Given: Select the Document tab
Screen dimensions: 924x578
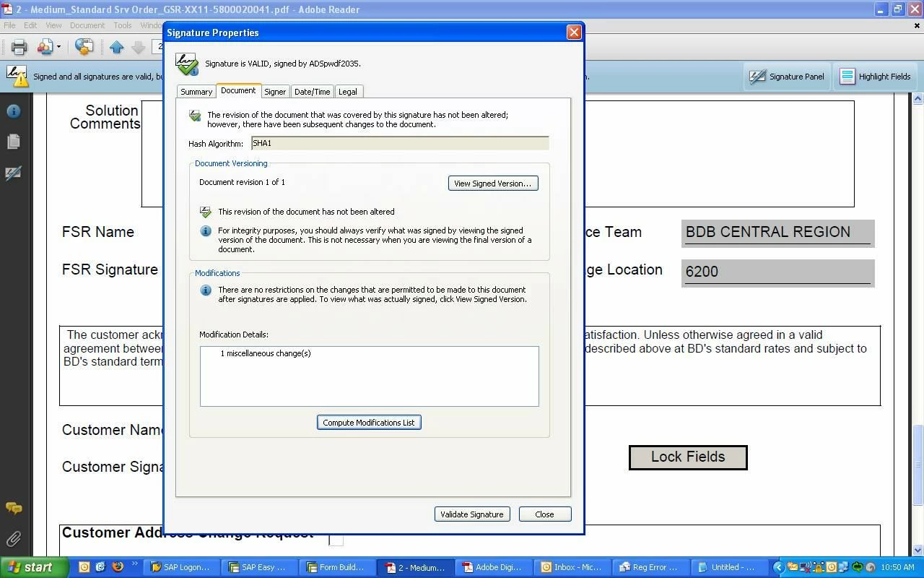Looking at the screenshot, I should click(238, 90).
